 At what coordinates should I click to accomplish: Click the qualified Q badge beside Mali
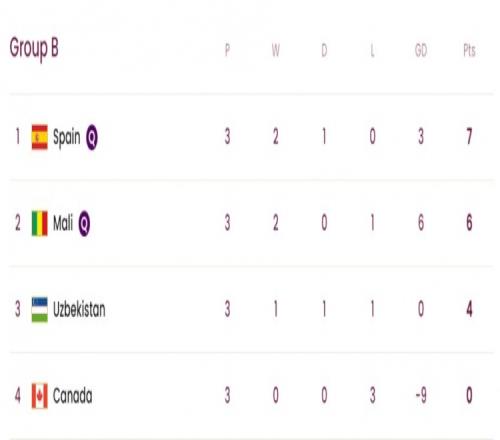click(84, 223)
